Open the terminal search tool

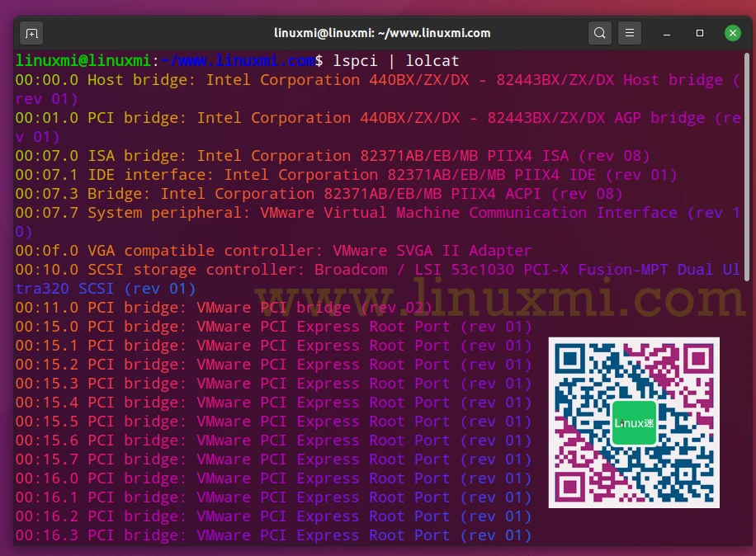click(x=600, y=33)
